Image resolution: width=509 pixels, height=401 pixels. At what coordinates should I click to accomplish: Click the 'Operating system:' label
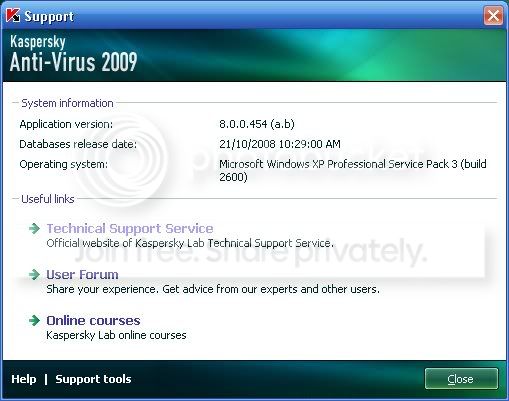pyautogui.click(x=64, y=164)
